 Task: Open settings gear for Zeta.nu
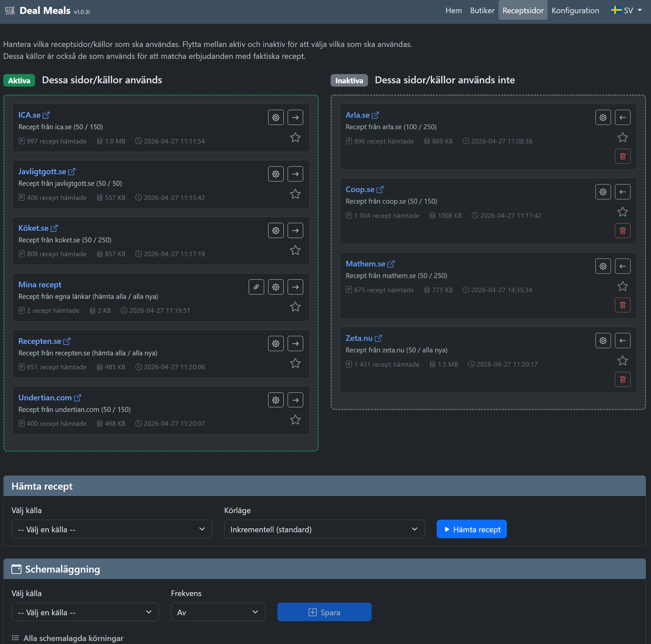(603, 341)
